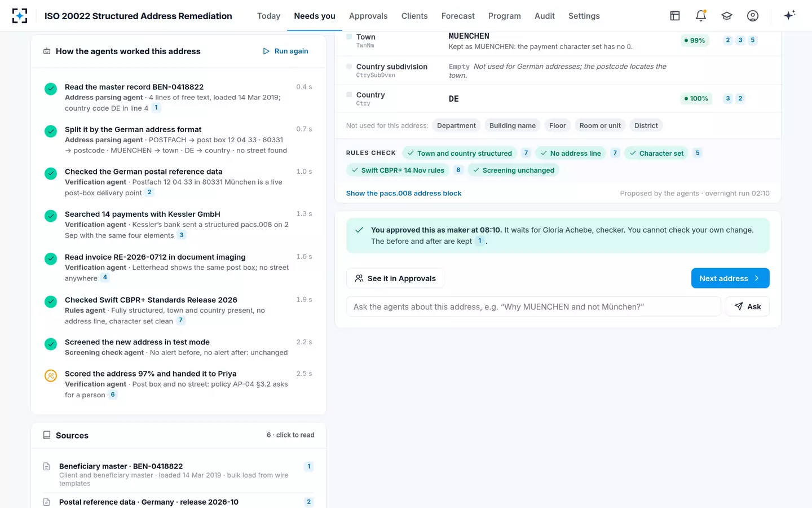Open the table layout icon in header
Viewport: 812px width, 508px height.
point(675,16)
